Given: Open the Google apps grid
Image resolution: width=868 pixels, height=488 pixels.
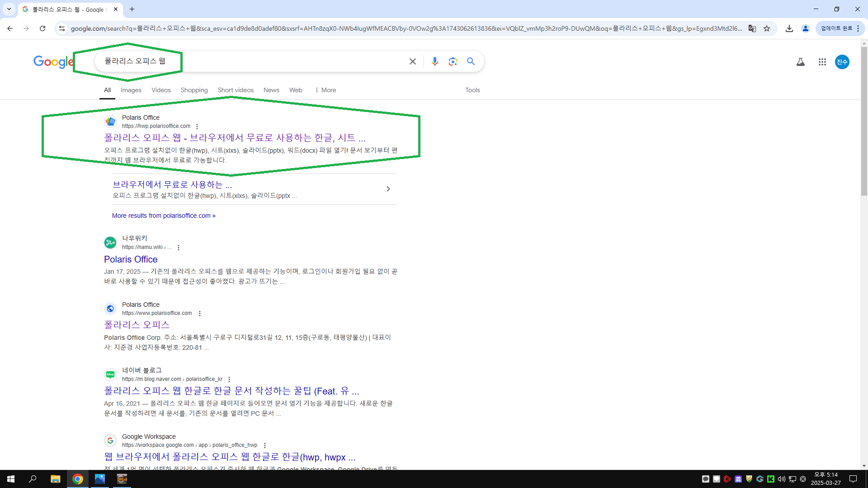Looking at the screenshot, I should click(x=822, y=62).
